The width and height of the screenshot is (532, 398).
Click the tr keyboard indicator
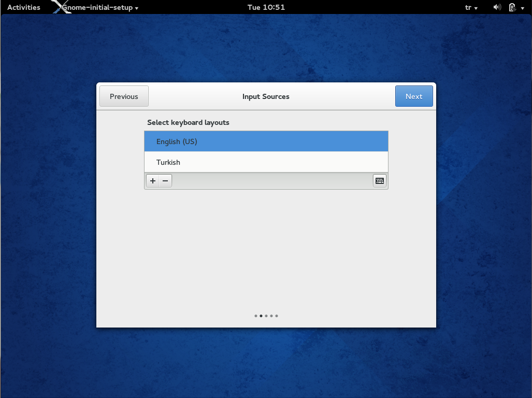(468, 7)
